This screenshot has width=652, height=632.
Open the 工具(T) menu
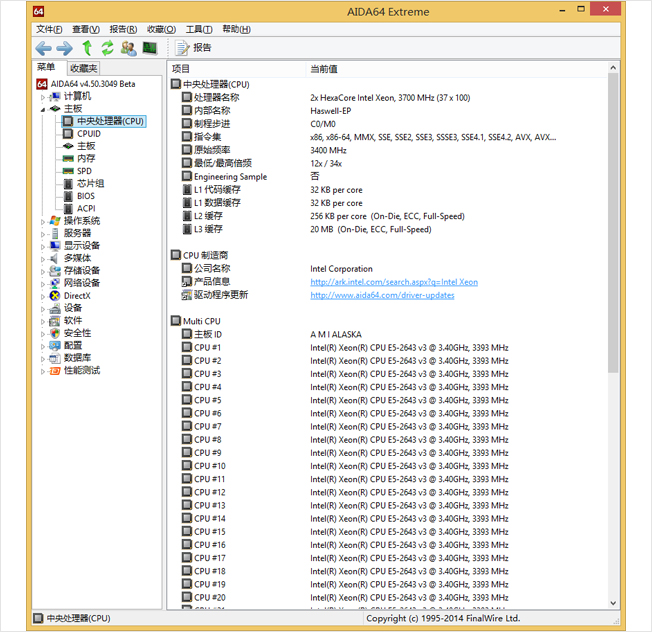point(199,29)
